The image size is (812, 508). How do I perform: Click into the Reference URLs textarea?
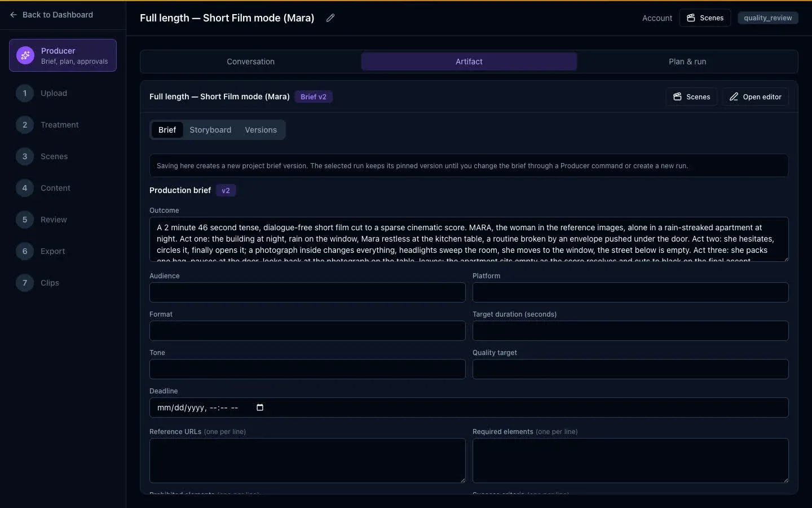[x=307, y=461]
